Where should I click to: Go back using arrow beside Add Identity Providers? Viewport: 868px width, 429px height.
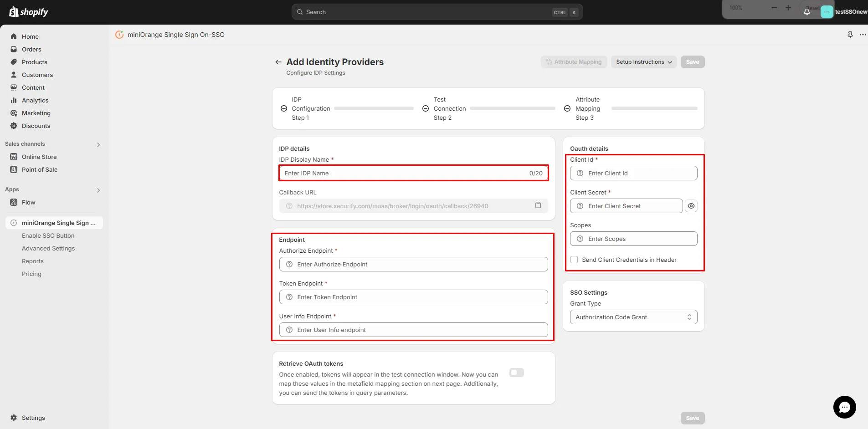278,62
